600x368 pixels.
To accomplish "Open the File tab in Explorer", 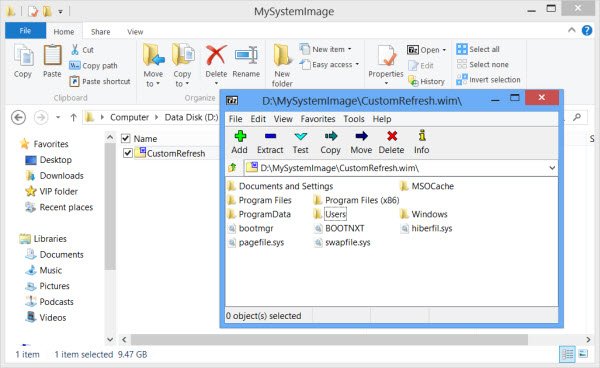I will tap(25, 31).
